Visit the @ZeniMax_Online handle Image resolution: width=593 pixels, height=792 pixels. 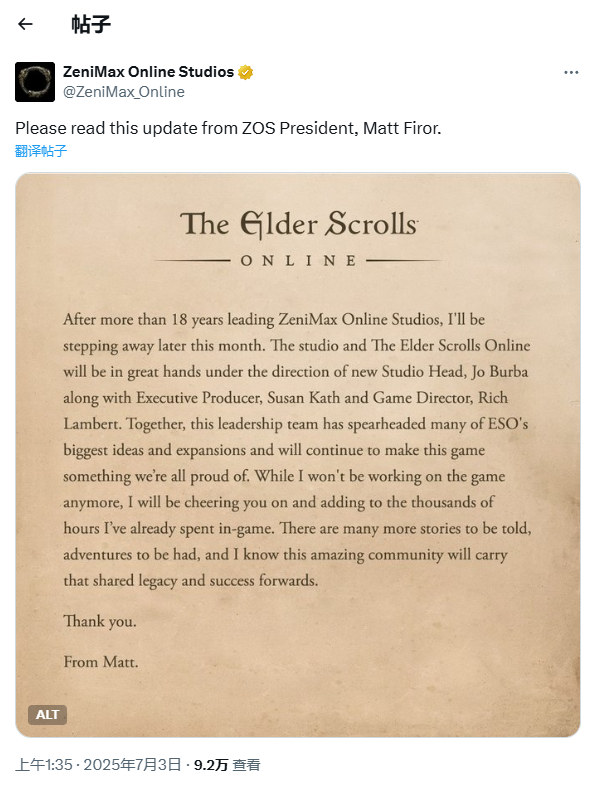click(124, 92)
